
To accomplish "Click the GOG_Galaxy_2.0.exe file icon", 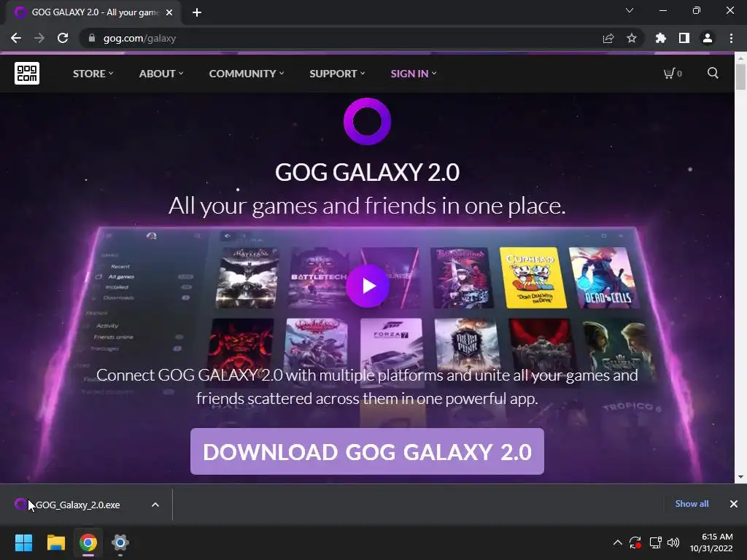I will [20, 504].
